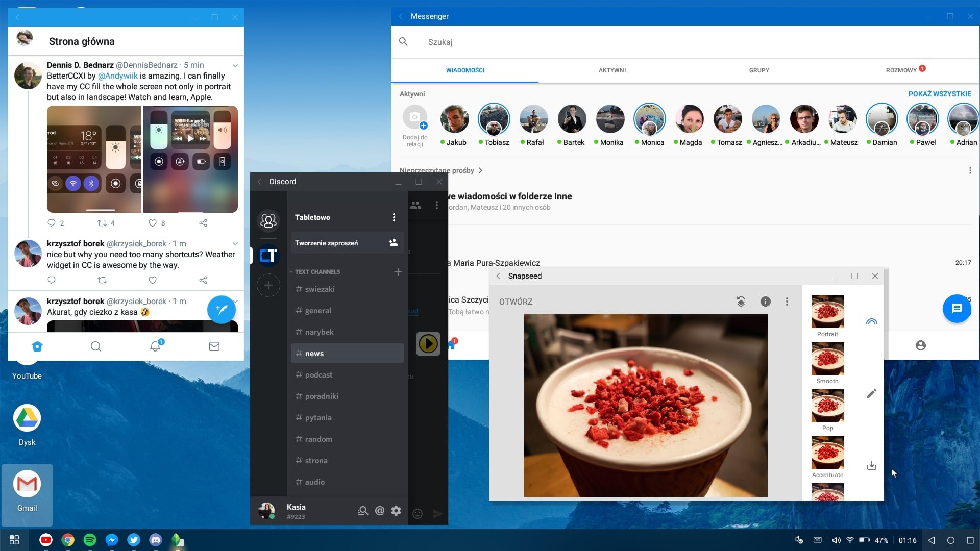The height and width of the screenshot is (551, 980).
Task: Open Snapseed export download icon
Action: [x=872, y=465]
